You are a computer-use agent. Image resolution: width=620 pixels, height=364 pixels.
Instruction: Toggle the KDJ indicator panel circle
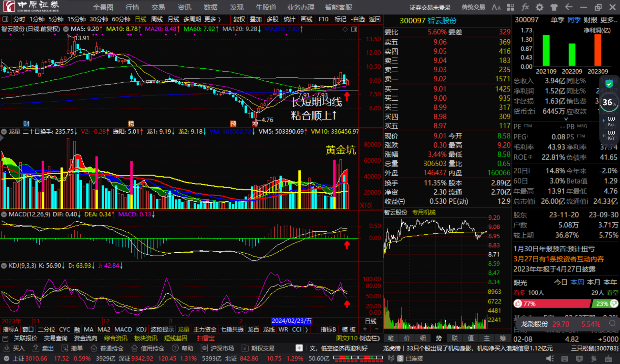[x=4, y=266]
